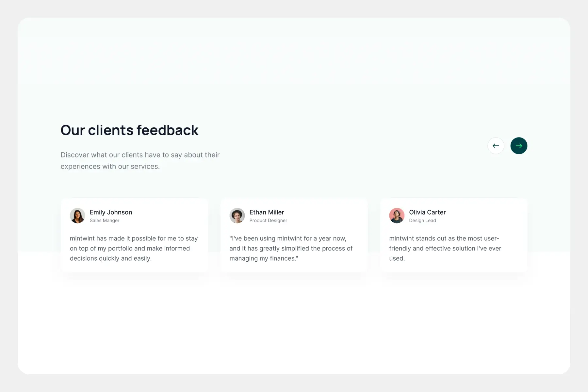
Task: Click Olivia's user-friendly solution quote
Action: [x=445, y=248]
